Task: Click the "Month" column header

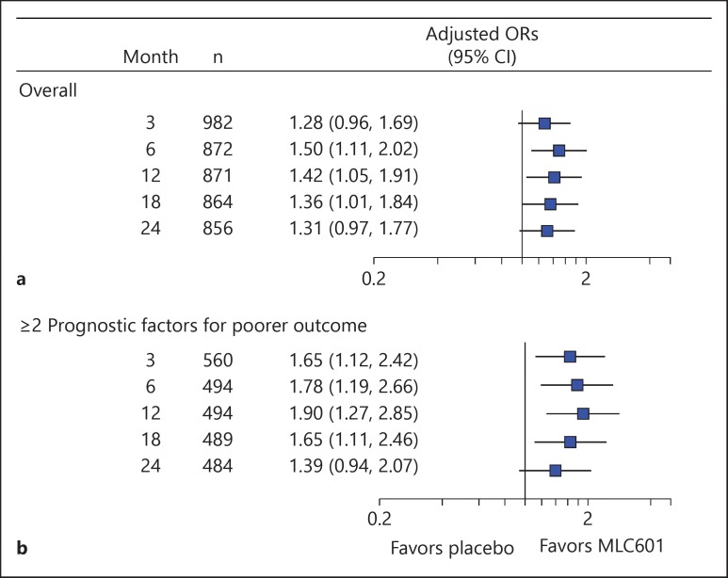Action: [151, 56]
